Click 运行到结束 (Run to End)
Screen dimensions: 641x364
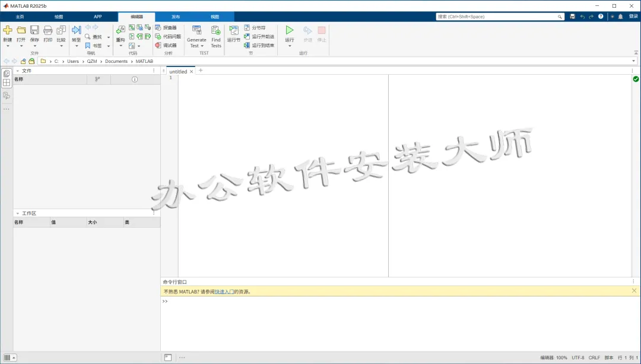tap(259, 45)
